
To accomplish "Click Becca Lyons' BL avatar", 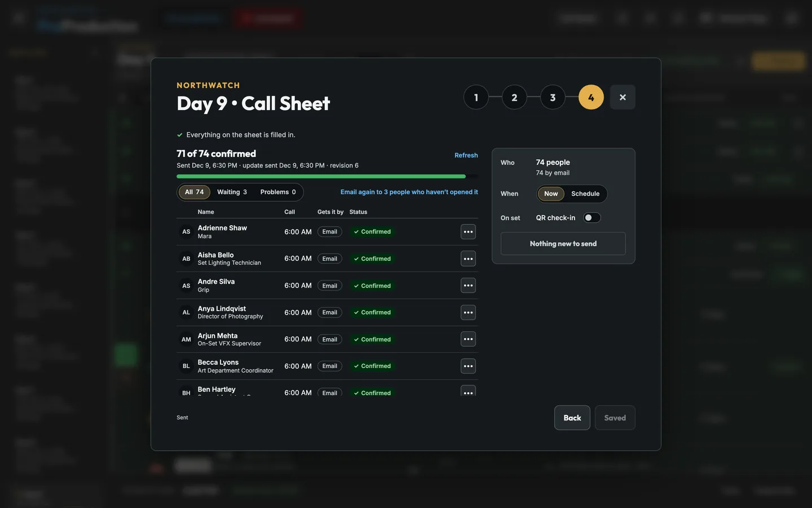I will pos(186,366).
